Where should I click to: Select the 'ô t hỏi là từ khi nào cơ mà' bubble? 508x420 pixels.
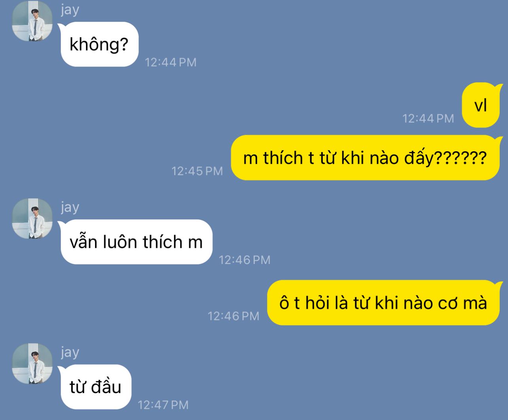pyautogui.click(x=383, y=303)
